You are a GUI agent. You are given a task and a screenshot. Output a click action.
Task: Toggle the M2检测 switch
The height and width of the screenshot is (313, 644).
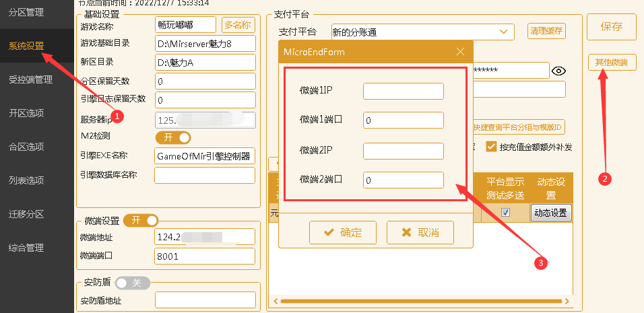pyautogui.click(x=173, y=137)
